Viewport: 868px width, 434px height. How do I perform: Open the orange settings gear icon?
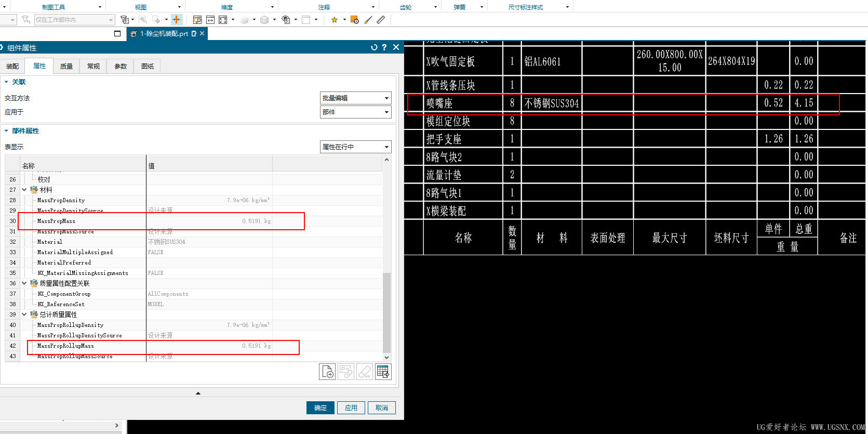(x=355, y=20)
